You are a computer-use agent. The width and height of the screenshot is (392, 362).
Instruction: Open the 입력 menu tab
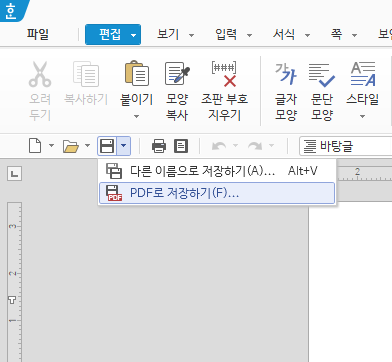click(x=226, y=34)
